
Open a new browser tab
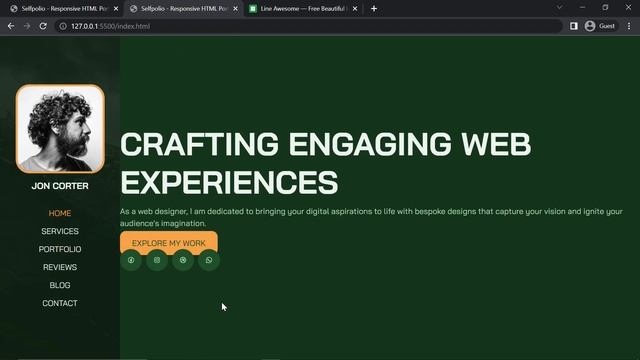click(374, 9)
